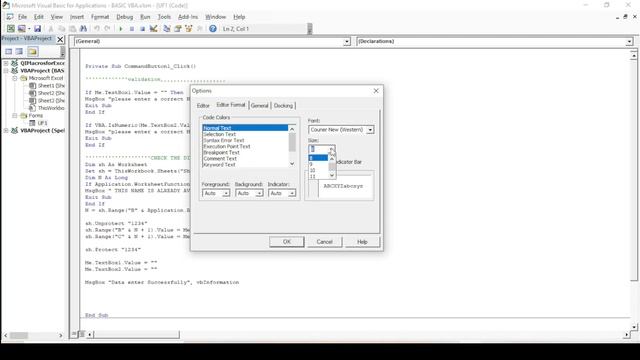
Task: Click the View Microsoft Excel toolbar icon
Action: [x=11, y=29]
